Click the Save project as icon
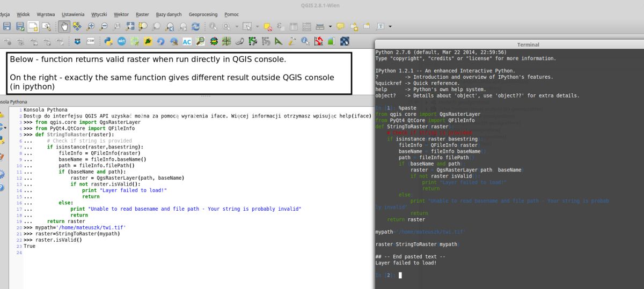 [20, 26]
